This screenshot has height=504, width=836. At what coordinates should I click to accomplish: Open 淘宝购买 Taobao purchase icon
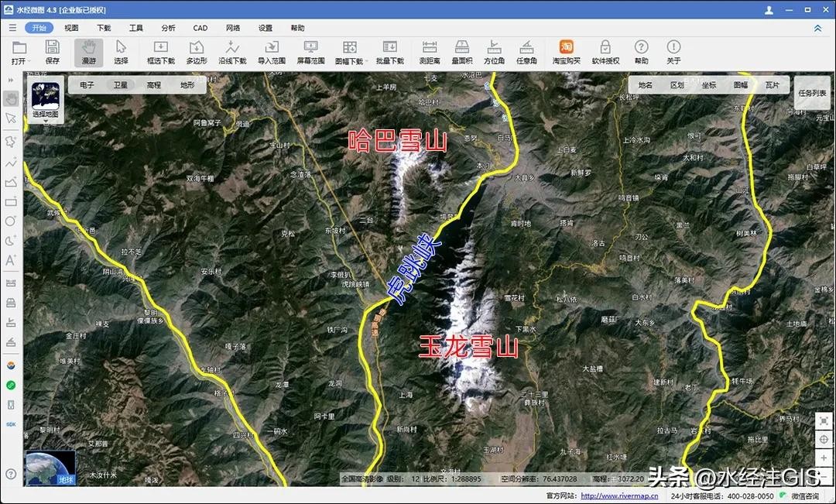point(566,51)
